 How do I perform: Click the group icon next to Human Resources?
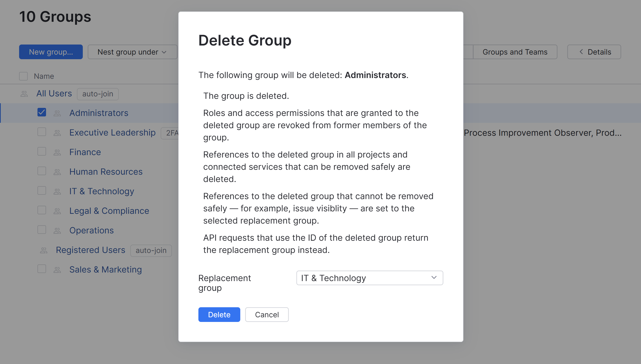[57, 171]
